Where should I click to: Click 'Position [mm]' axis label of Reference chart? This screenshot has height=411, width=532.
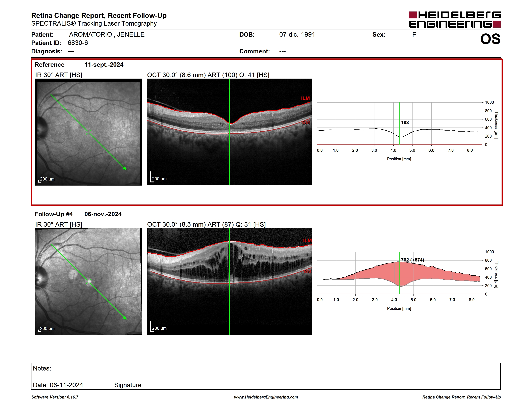point(399,159)
